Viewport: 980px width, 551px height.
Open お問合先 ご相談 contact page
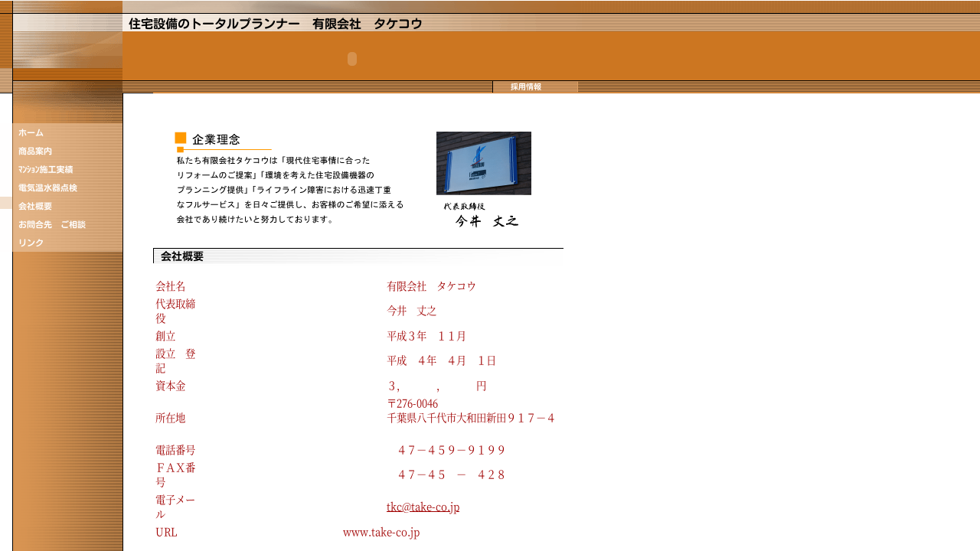52,225
